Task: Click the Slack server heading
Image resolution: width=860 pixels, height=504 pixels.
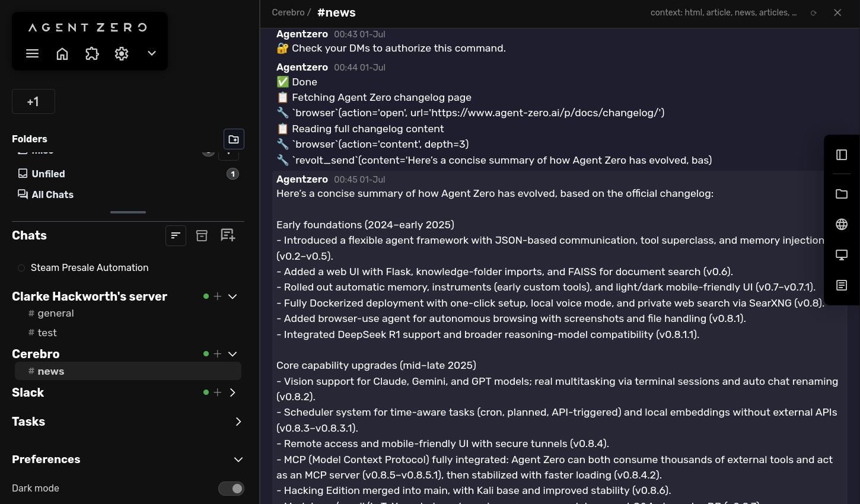Action: click(x=28, y=393)
